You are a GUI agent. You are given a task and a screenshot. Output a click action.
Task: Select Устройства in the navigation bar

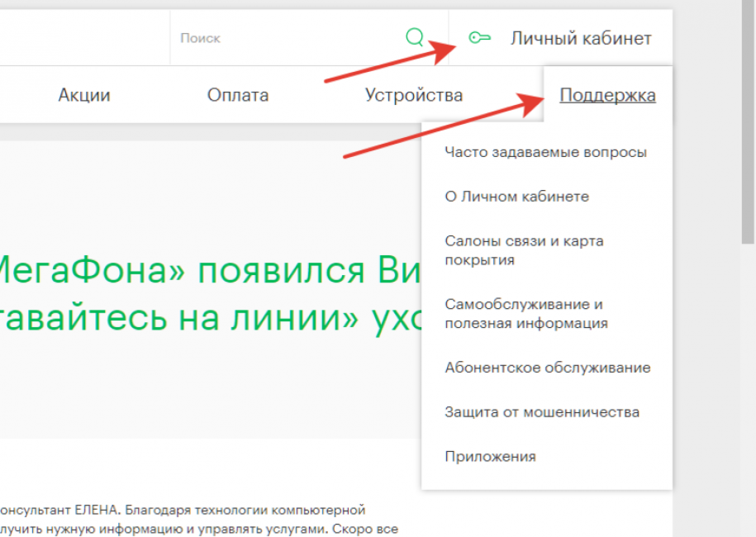[x=414, y=95]
